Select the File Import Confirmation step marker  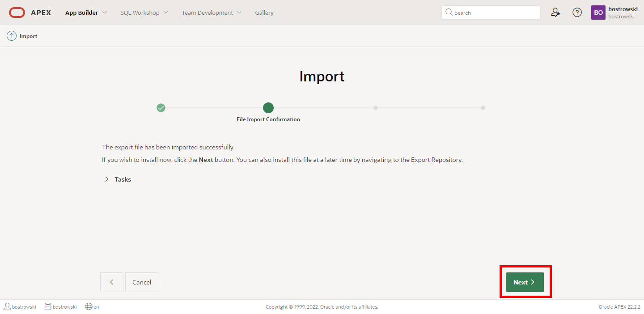(268, 108)
